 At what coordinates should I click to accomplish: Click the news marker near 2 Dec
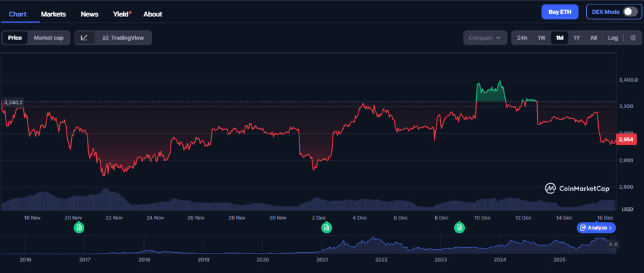tap(326, 227)
